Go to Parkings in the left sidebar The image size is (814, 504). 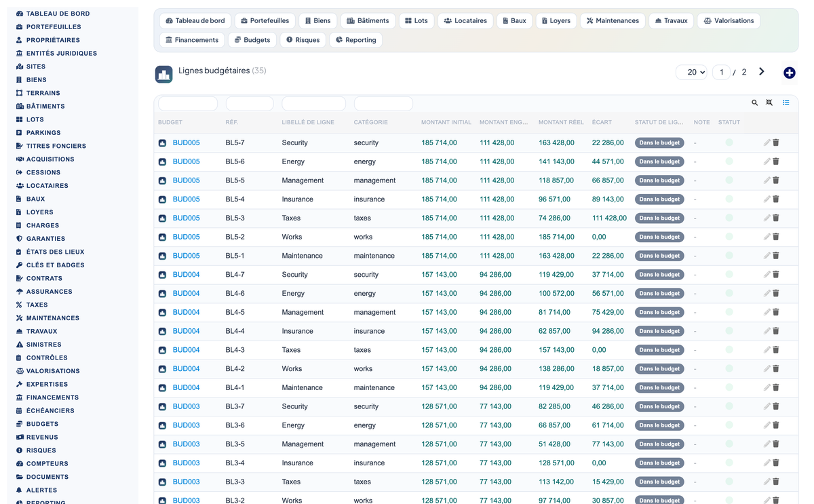[x=43, y=133]
